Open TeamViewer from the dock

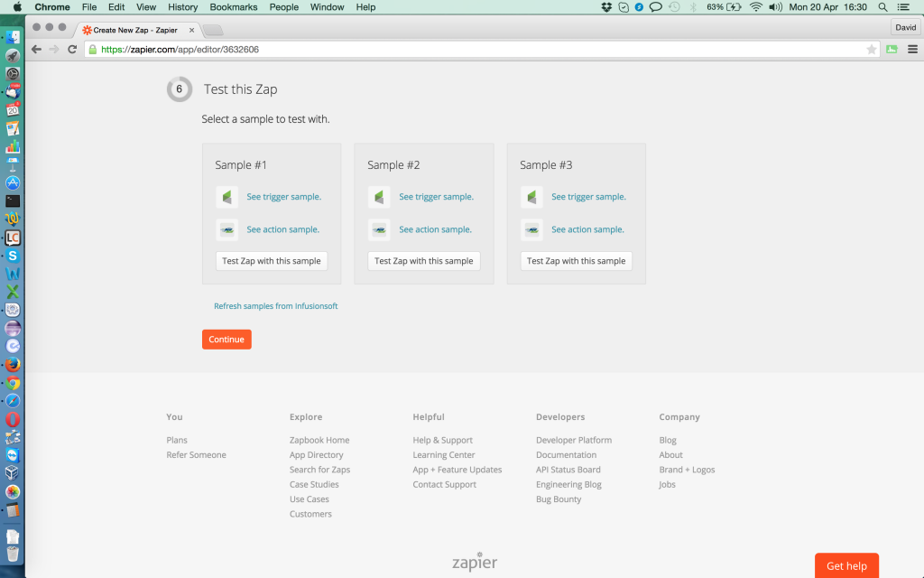pyautogui.click(x=13, y=455)
